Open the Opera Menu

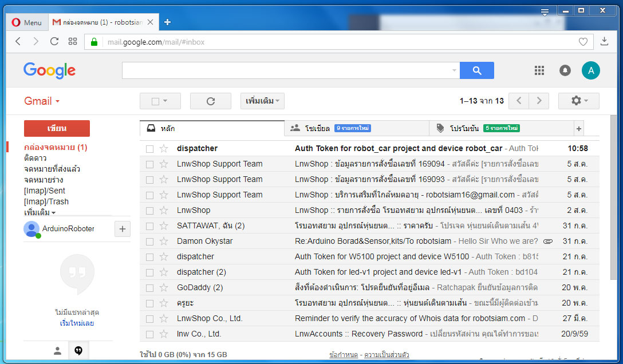(27, 22)
